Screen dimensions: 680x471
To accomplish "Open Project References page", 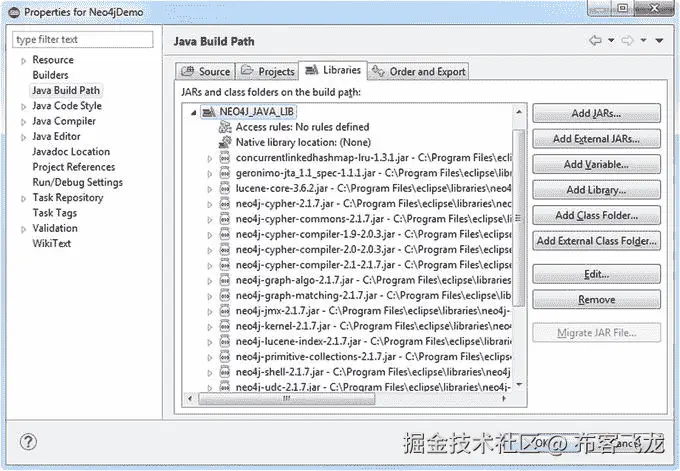I will 74,167.
